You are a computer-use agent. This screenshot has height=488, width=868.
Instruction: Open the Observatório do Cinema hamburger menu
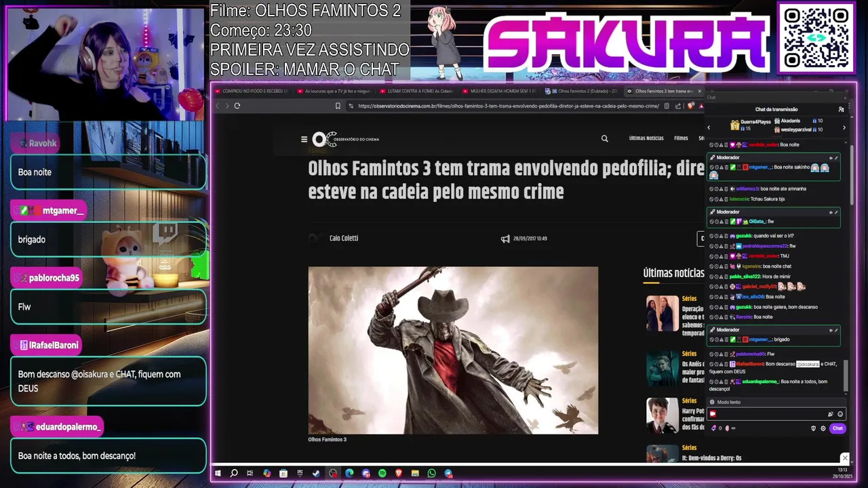304,139
